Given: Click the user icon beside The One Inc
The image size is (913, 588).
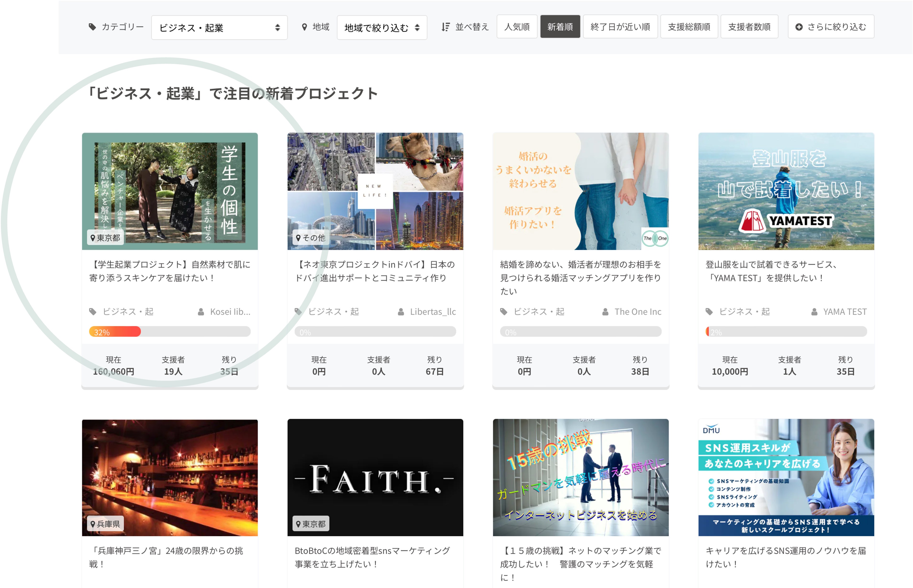Looking at the screenshot, I should [605, 312].
